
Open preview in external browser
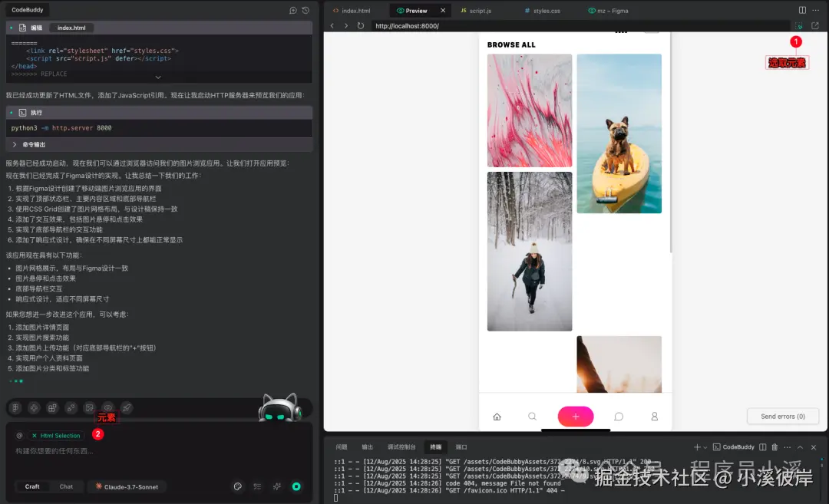pos(815,25)
